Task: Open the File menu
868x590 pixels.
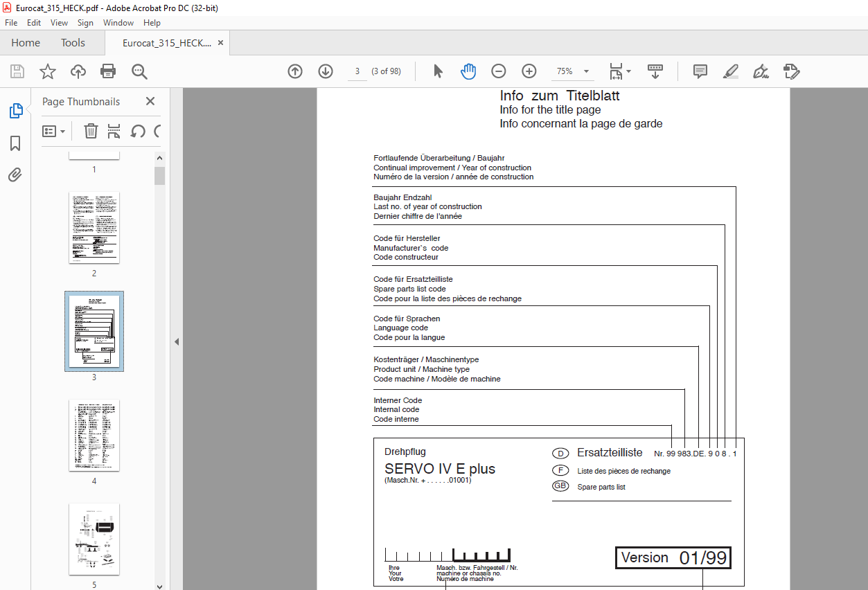Action: coord(11,23)
